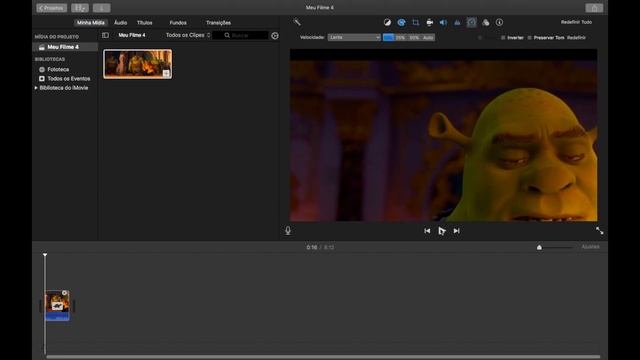Viewport: 640px width, 360px height.
Task: Switch to the Minha Mídia tab
Action: click(91, 23)
